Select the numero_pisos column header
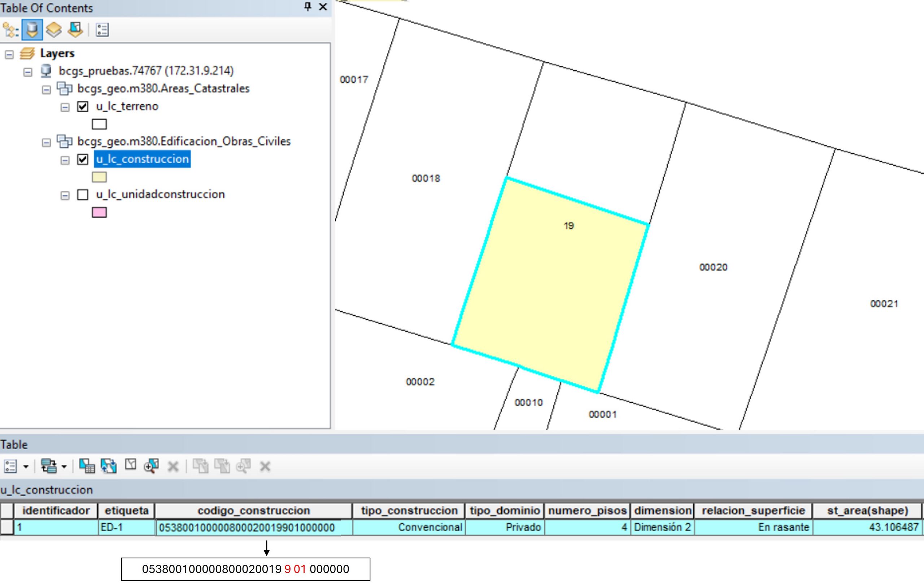 [x=587, y=511]
